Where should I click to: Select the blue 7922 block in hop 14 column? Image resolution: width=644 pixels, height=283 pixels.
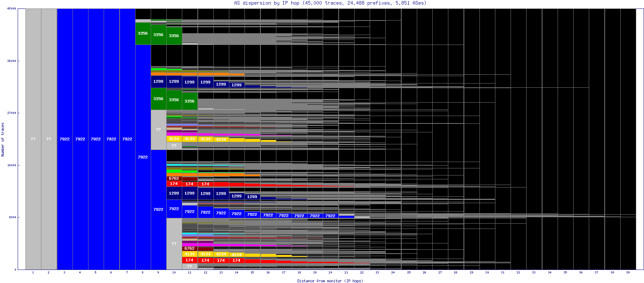tap(237, 214)
